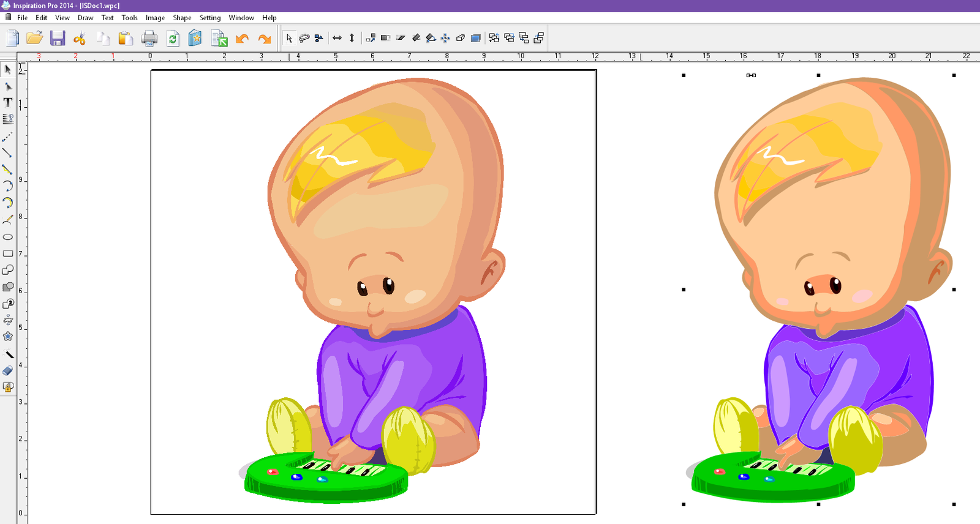
Task: Click the Undo arrow icon
Action: [242, 39]
